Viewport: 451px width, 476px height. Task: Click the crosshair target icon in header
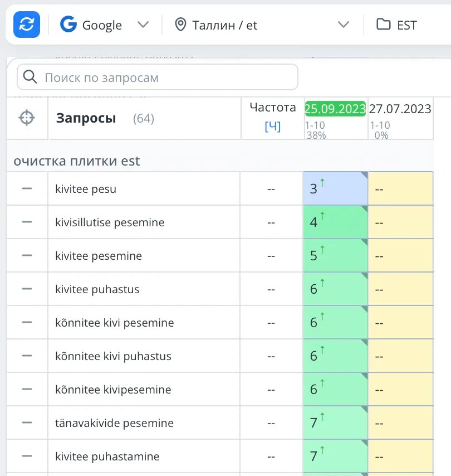tap(27, 118)
